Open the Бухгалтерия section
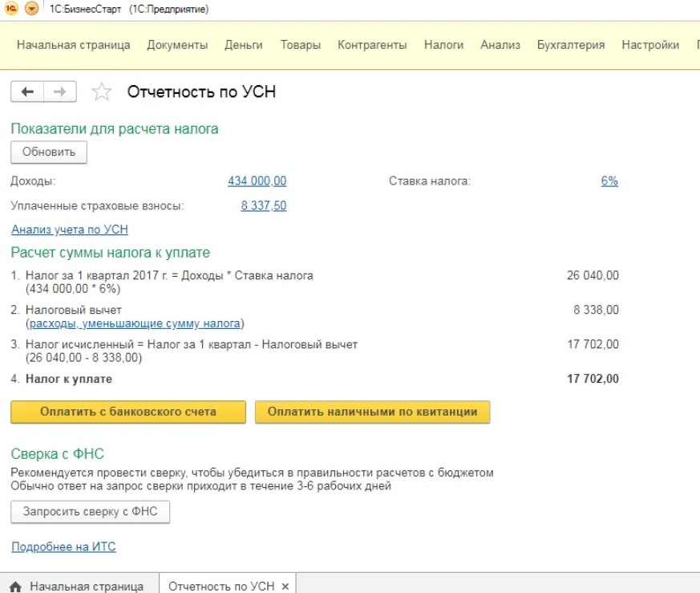Image resolution: width=700 pixels, height=593 pixels. (x=570, y=45)
